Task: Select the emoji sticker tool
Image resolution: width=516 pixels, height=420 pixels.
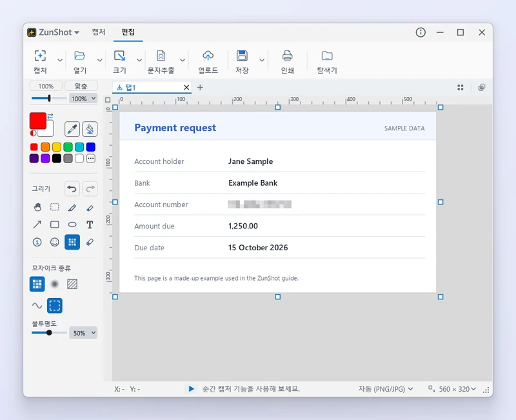Action: (55, 242)
